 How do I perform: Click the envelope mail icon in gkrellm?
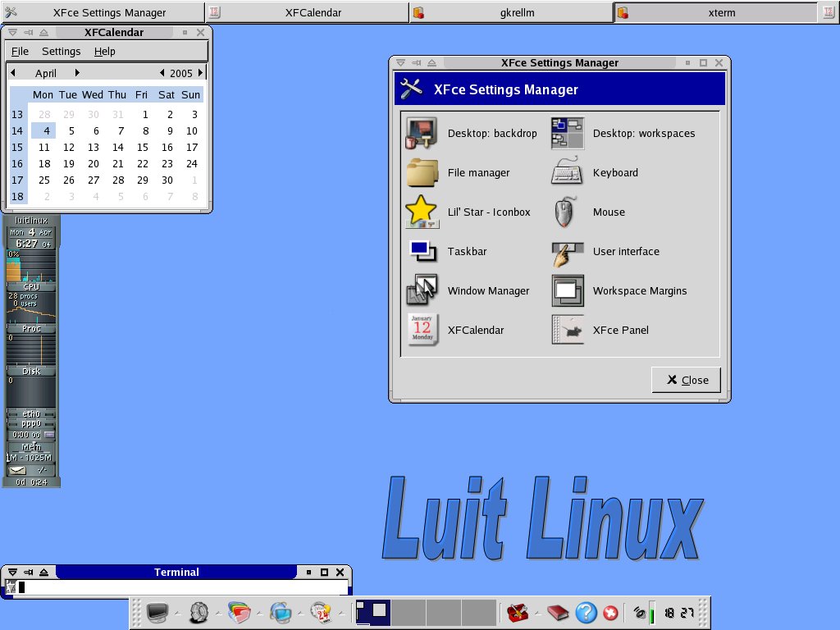[x=18, y=470]
